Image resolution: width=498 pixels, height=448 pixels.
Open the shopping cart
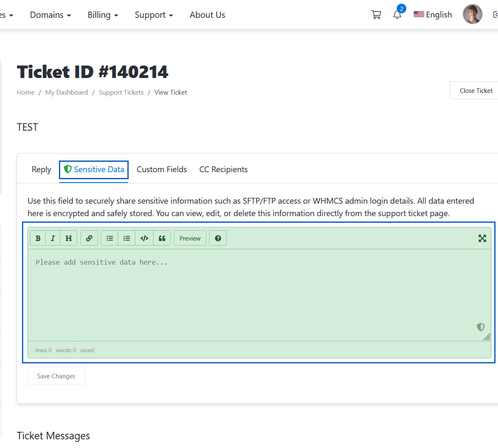pos(376,15)
